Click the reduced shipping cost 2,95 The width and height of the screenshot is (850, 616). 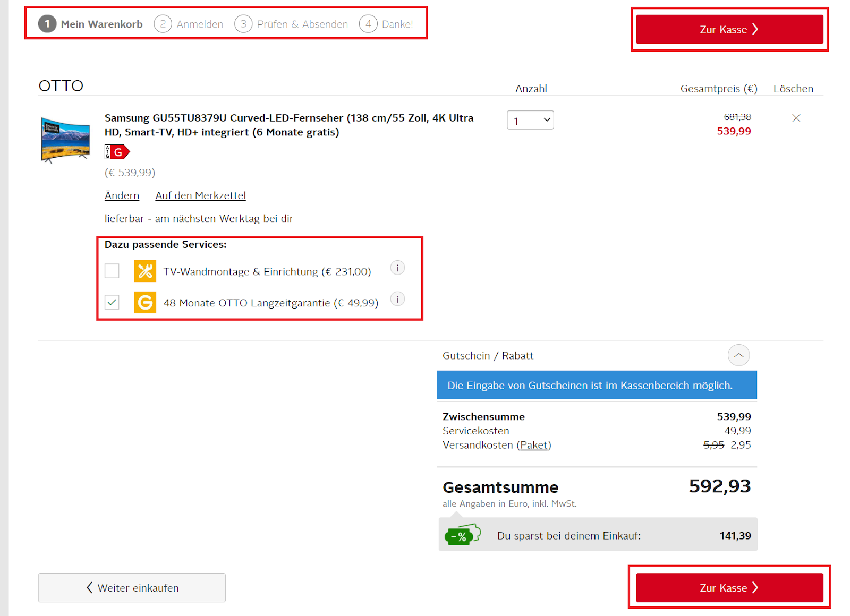pyautogui.click(x=741, y=445)
